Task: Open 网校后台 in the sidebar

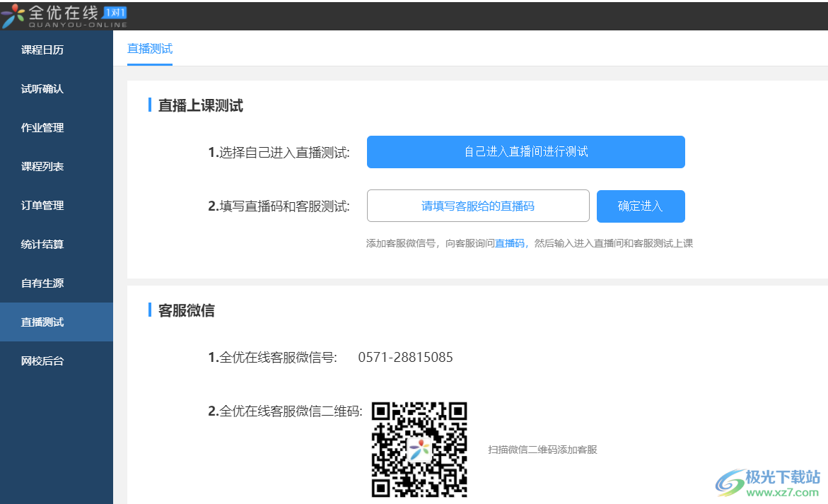Action: pos(44,361)
